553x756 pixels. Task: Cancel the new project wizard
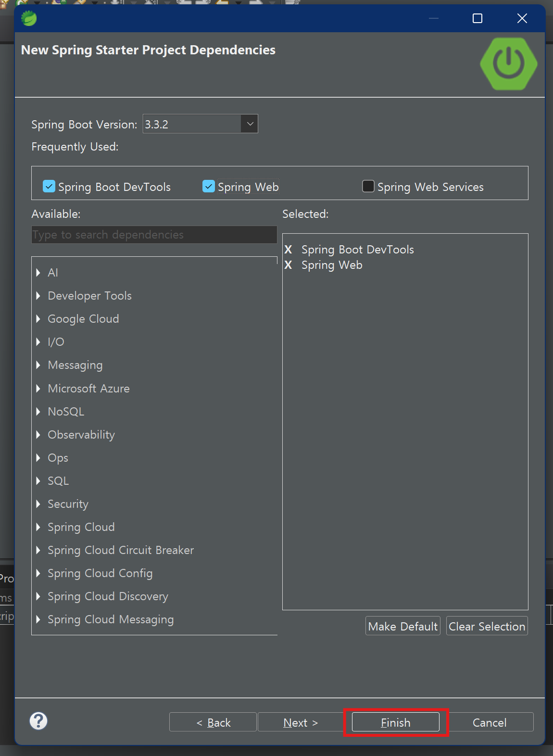[x=490, y=722]
